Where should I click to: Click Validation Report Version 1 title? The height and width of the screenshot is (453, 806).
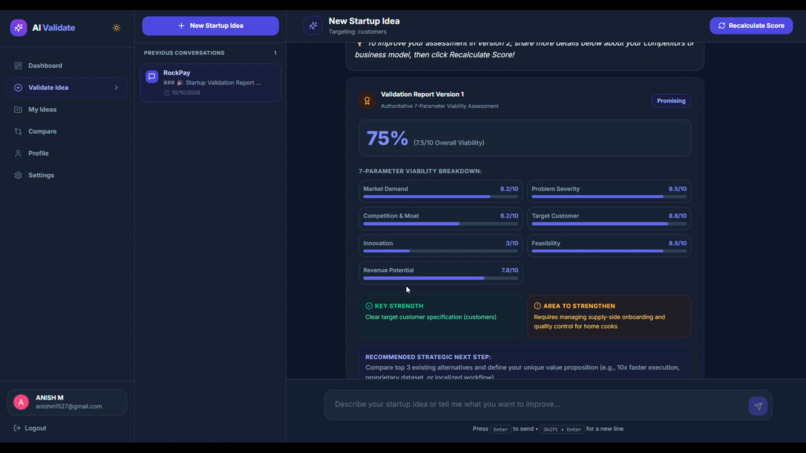422,95
